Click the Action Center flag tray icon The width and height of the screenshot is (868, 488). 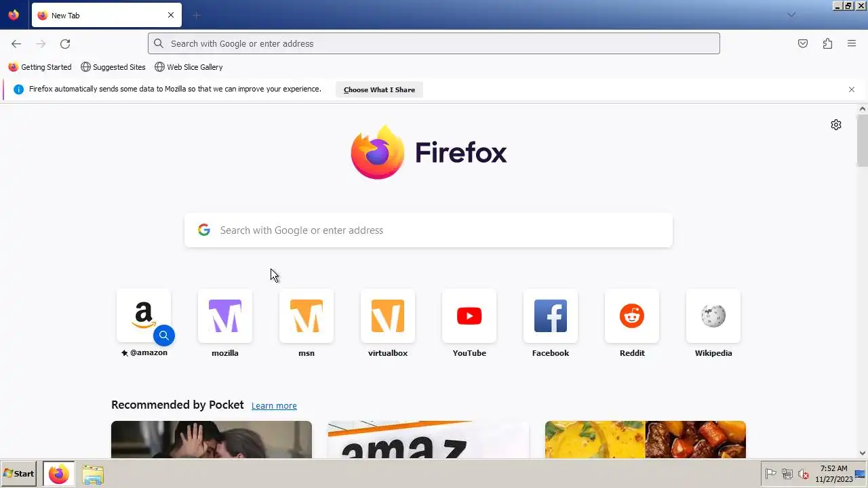pyautogui.click(x=771, y=474)
